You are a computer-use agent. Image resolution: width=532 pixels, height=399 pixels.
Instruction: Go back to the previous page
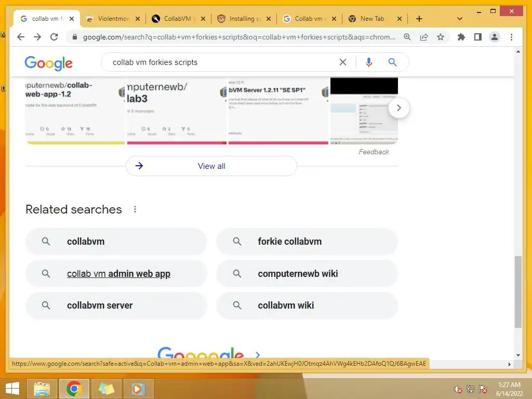(x=21, y=37)
